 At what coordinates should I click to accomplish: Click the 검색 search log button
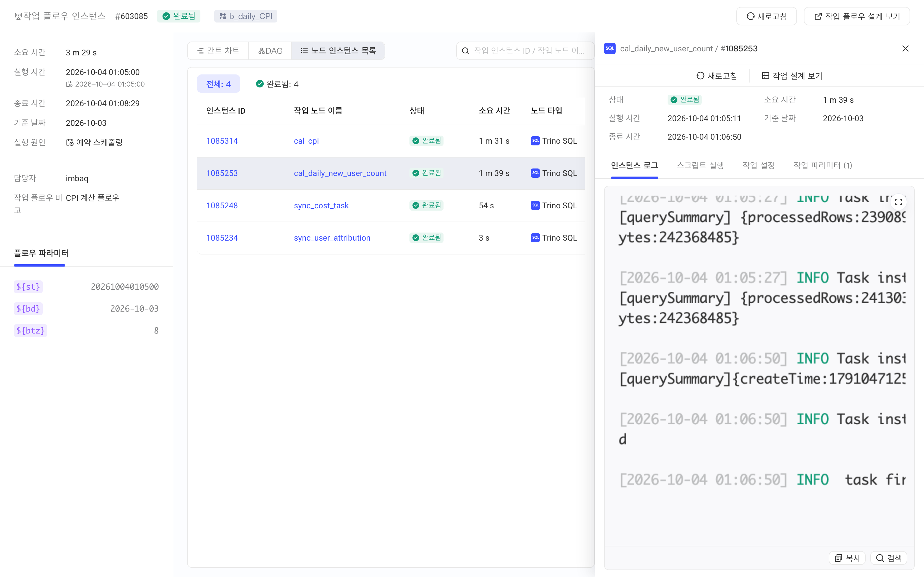point(889,558)
